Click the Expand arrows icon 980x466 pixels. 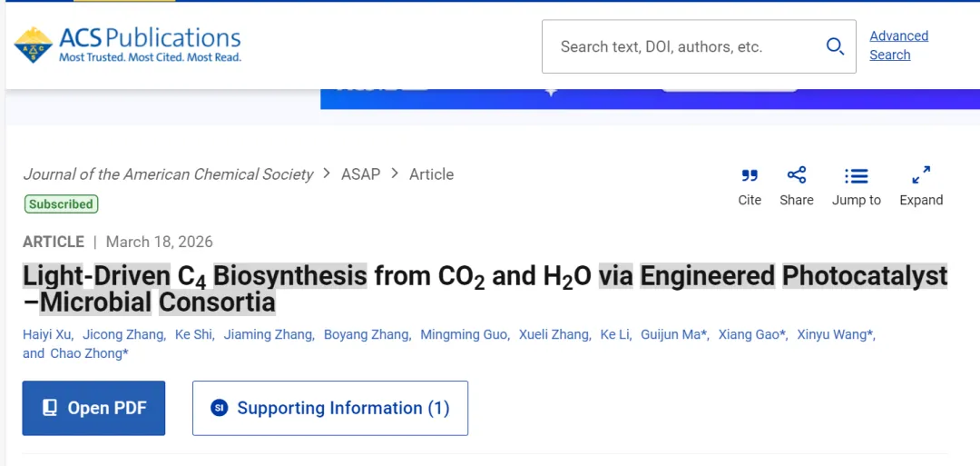pyautogui.click(x=921, y=174)
